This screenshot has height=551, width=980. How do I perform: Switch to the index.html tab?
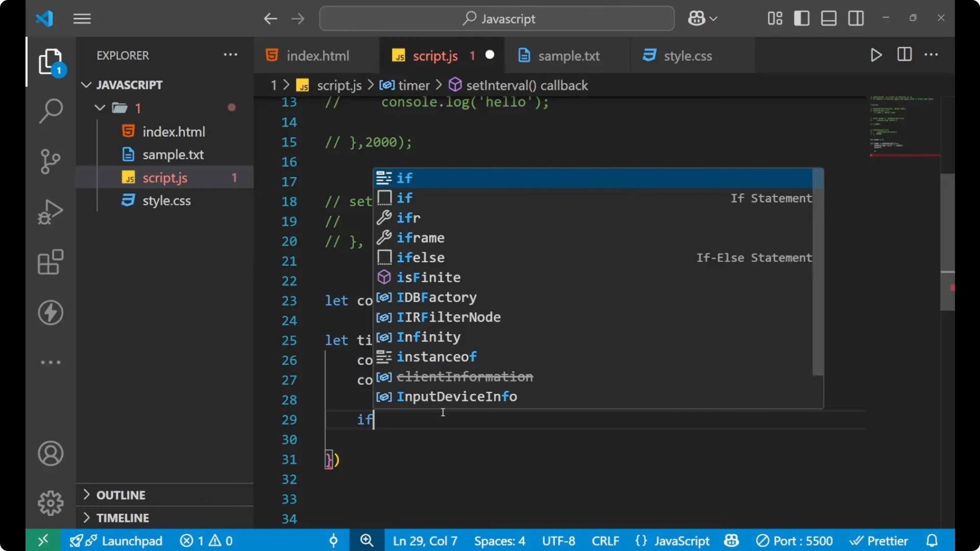point(316,55)
